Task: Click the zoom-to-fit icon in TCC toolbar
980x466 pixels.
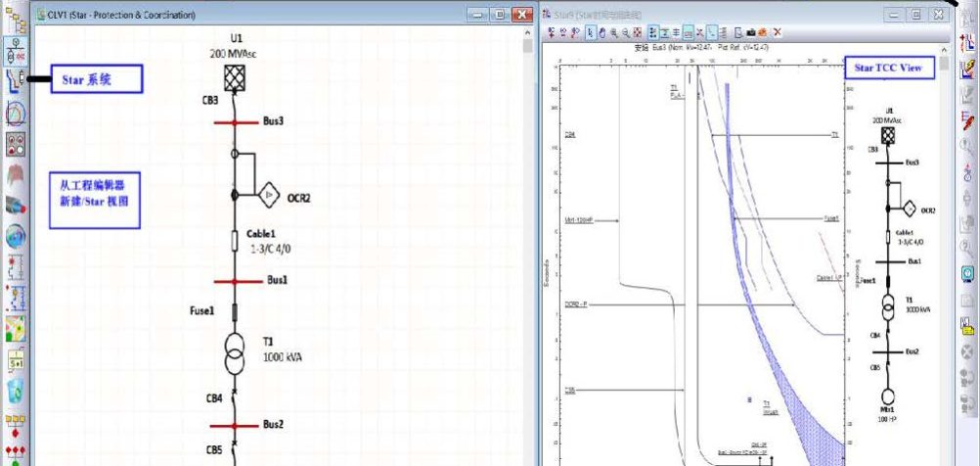Action: [x=638, y=32]
